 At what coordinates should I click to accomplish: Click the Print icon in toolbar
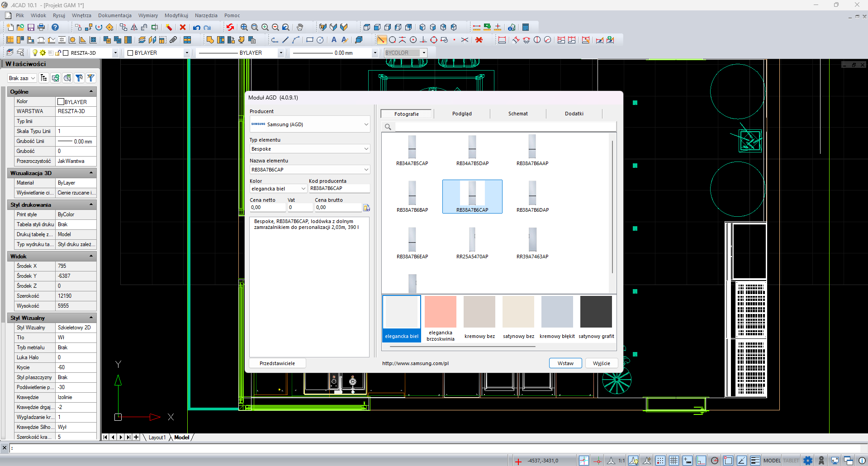(41, 27)
